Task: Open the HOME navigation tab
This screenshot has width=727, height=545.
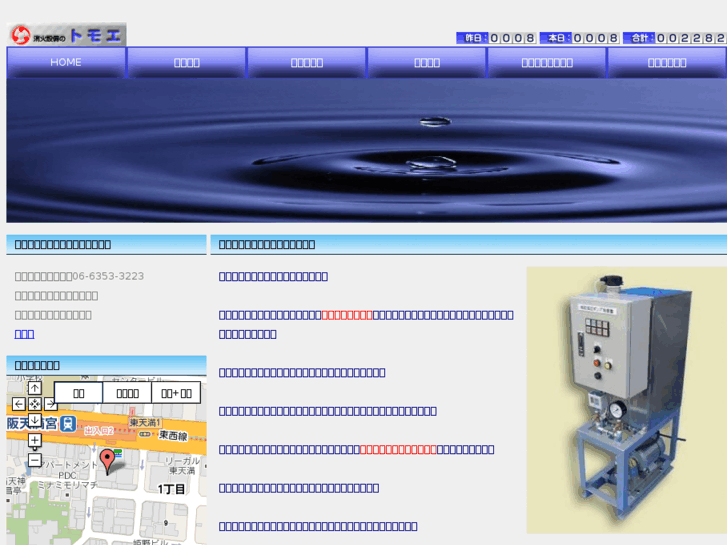Action: (66, 62)
